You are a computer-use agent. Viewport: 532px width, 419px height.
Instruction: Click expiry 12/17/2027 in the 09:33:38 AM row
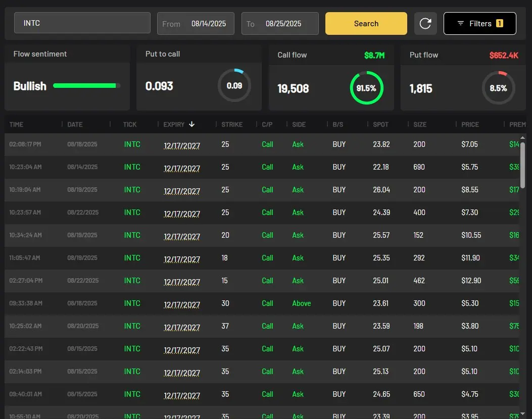click(x=182, y=304)
